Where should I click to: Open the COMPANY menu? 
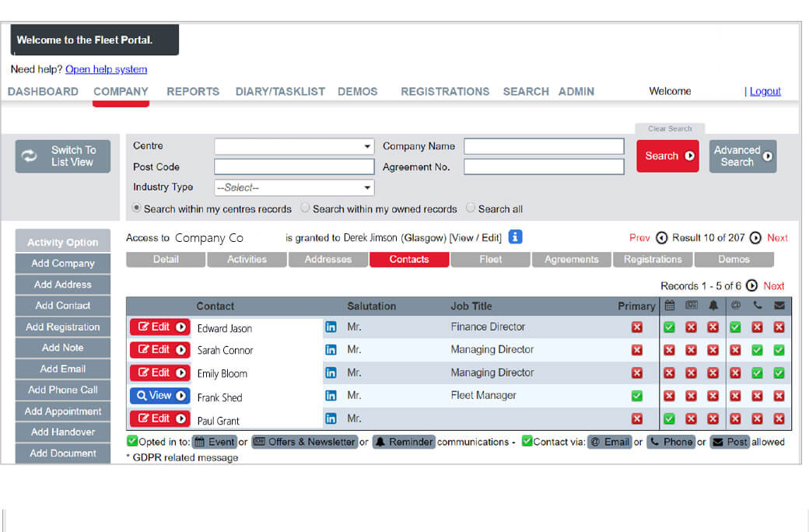[x=121, y=91]
